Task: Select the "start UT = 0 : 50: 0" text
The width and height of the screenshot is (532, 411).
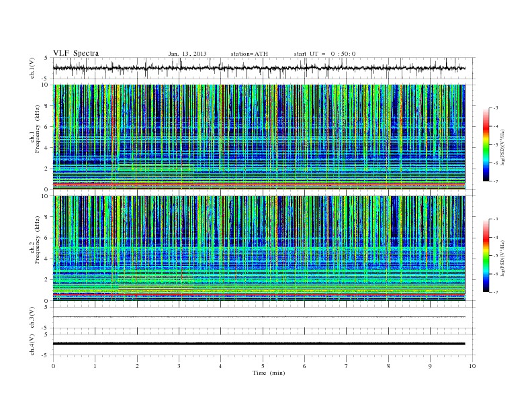Action: pos(324,54)
